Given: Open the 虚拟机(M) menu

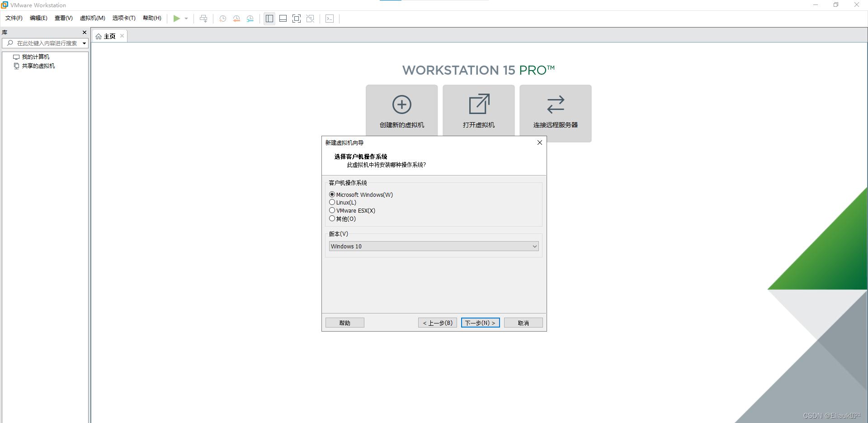Looking at the screenshot, I should click(93, 18).
